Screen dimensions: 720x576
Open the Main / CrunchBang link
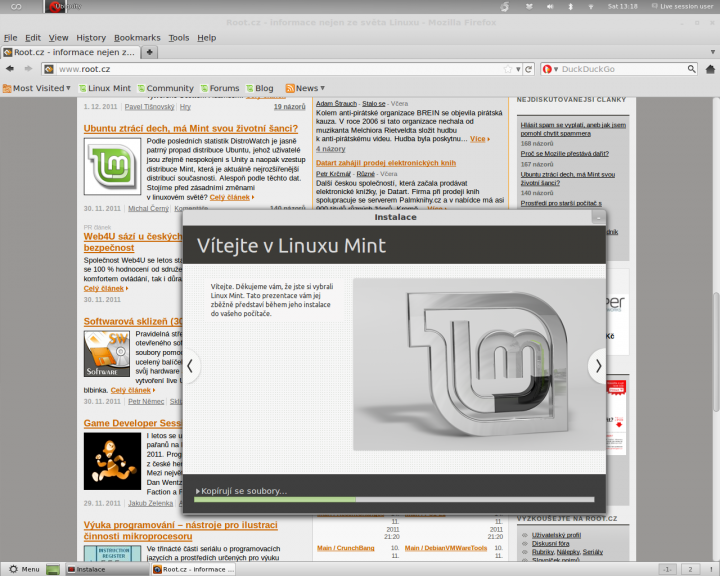(345, 548)
